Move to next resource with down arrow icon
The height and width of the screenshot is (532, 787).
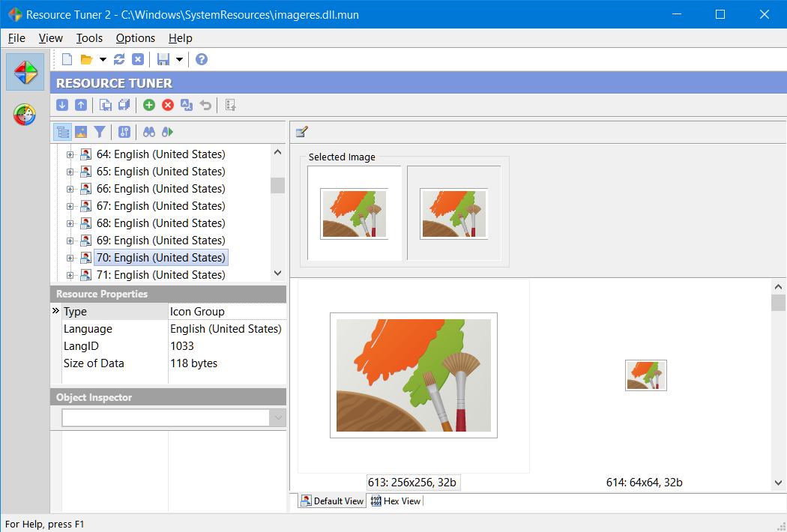coord(62,105)
